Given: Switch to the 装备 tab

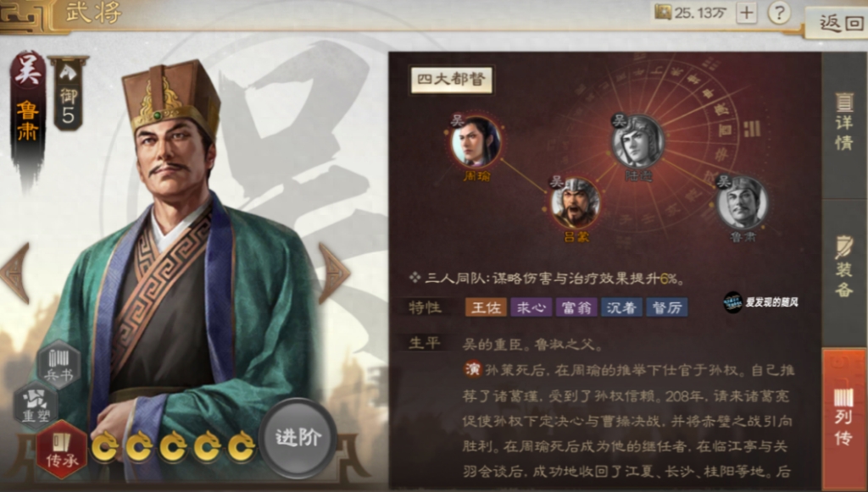Looking at the screenshot, I should click(x=843, y=273).
